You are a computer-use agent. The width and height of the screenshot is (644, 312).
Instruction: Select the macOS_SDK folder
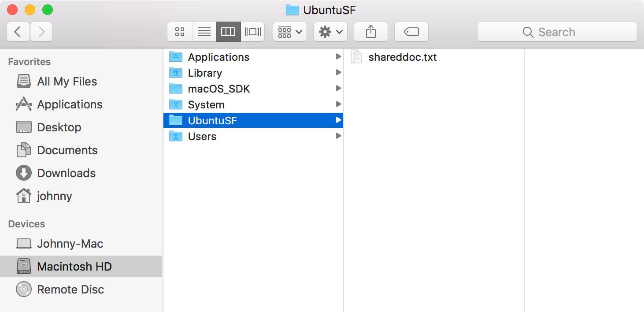(253, 89)
